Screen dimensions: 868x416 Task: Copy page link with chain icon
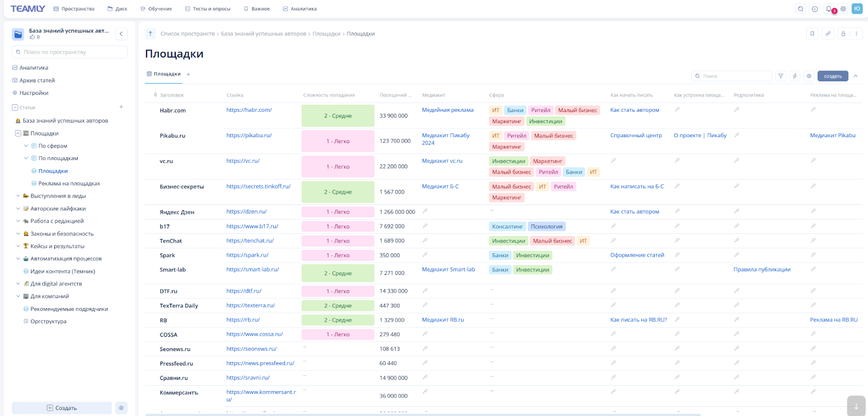[x=828, y=34]
